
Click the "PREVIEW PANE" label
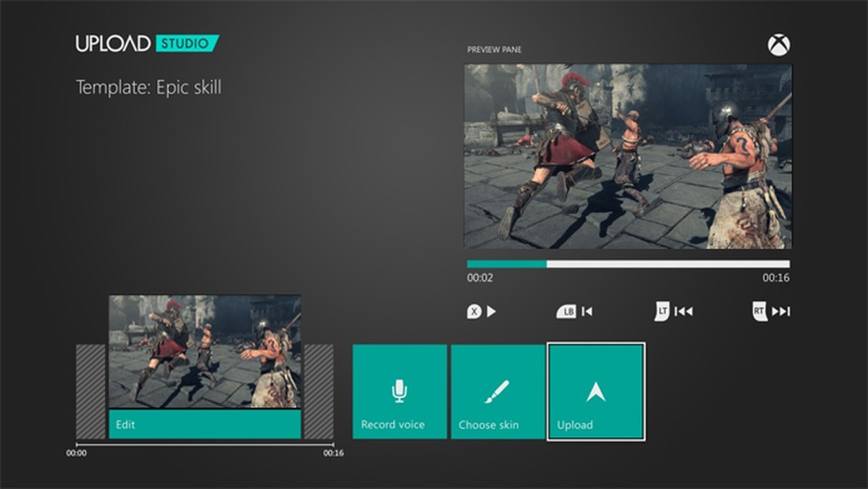point(494,49)
